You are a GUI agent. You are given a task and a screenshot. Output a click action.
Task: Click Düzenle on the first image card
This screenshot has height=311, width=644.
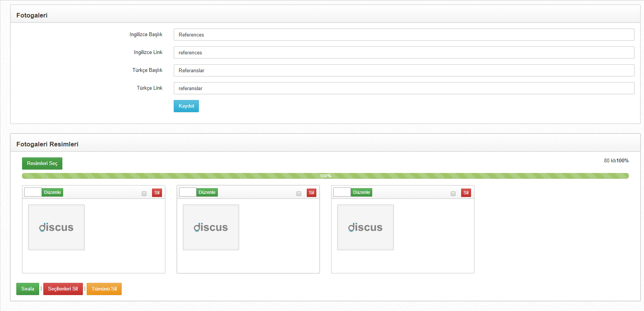[x=52, y=192]
